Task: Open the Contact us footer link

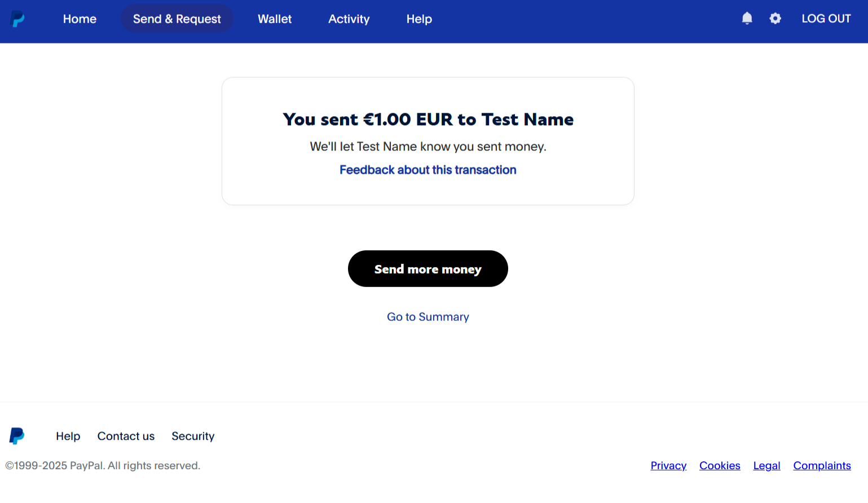Action: 126,436
